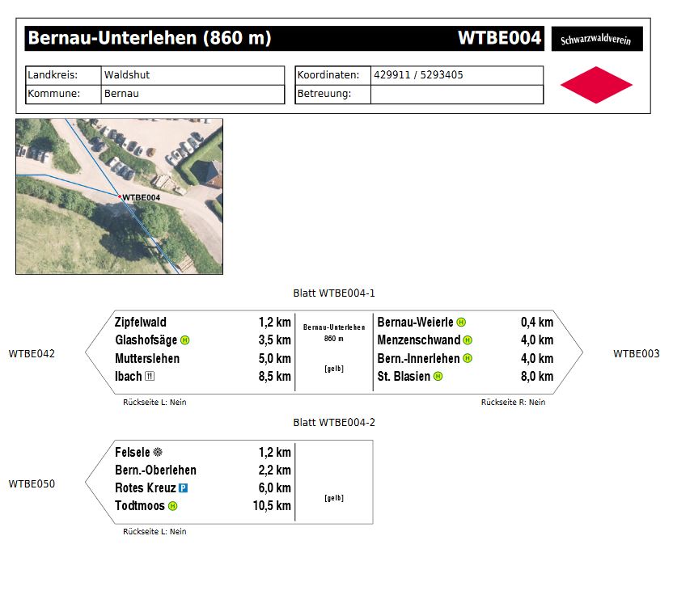Click the red diamond trail marker logo
673x616 pixels.
(x=596, y=85)
